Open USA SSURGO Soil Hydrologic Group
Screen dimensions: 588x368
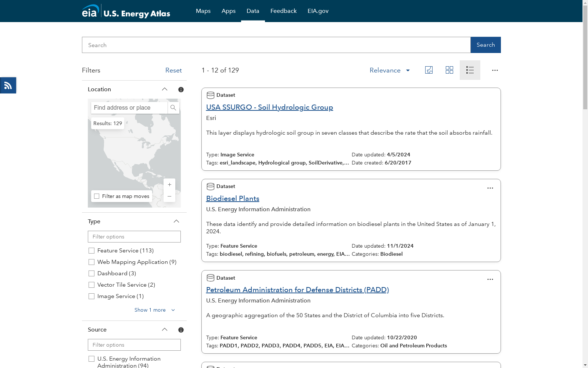269,107
